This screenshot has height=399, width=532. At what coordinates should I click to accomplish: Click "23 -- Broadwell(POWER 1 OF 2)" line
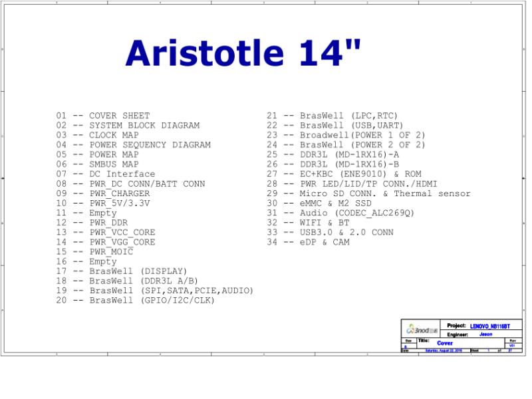(346, 135)
